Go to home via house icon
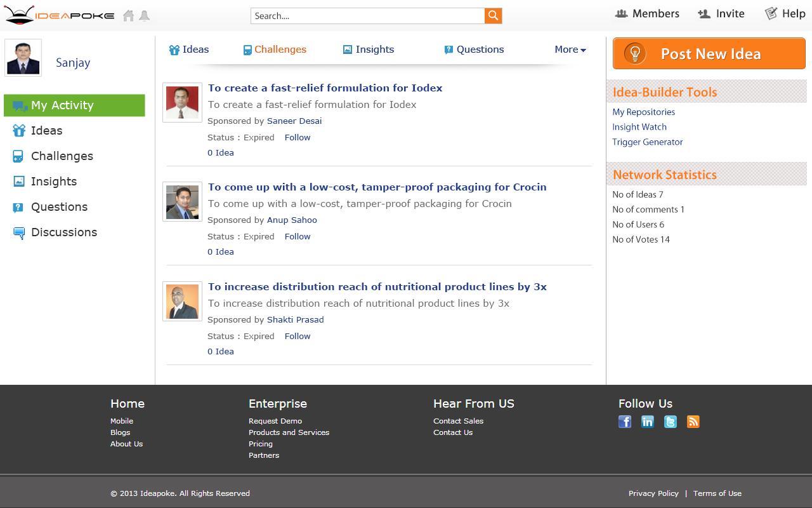Image resolution: width=812 pixels, height=508 pixels. (129, 16)
